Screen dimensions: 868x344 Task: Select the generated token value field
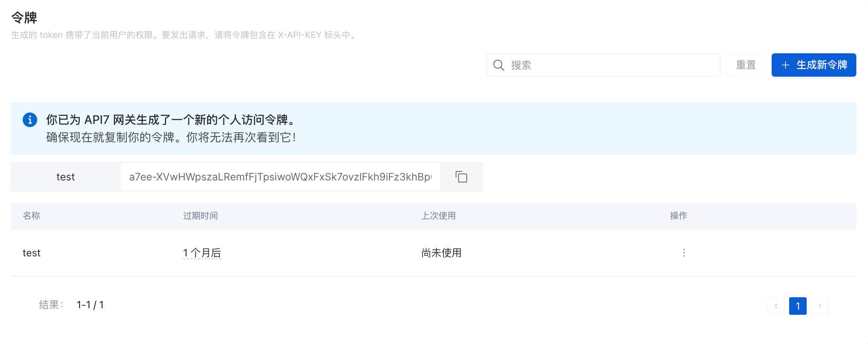point(280,177)
